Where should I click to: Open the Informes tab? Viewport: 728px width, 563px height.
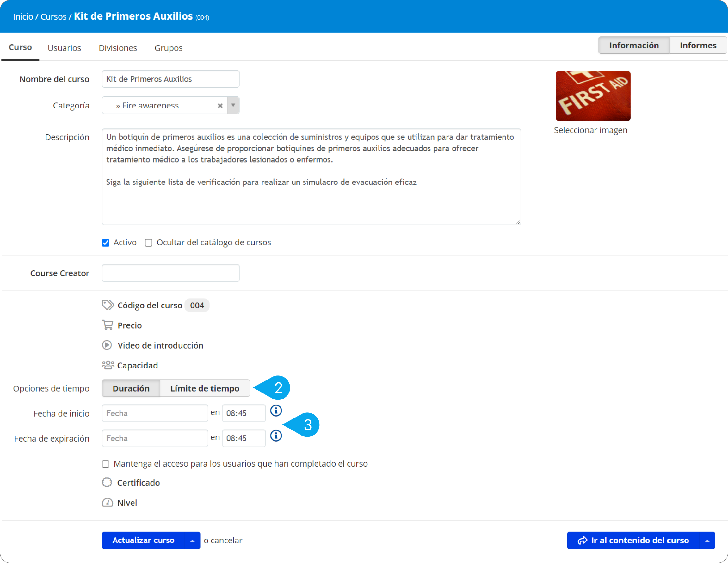coord(698,45)
